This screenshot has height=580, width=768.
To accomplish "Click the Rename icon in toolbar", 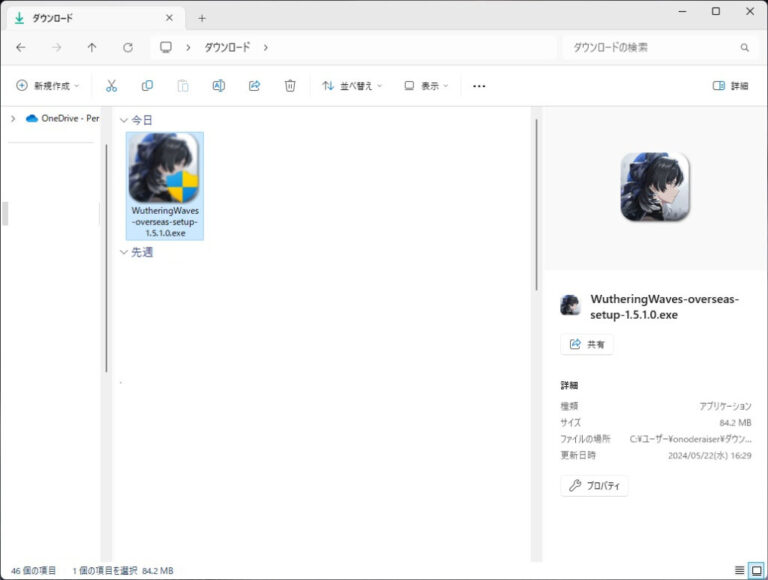I will click(218, 86).
